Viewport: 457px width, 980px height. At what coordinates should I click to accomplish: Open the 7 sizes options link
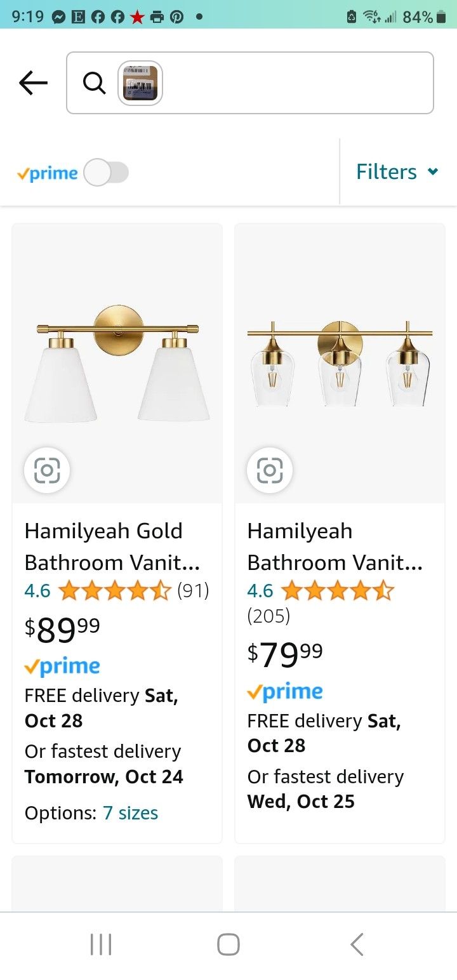[130, 813]
